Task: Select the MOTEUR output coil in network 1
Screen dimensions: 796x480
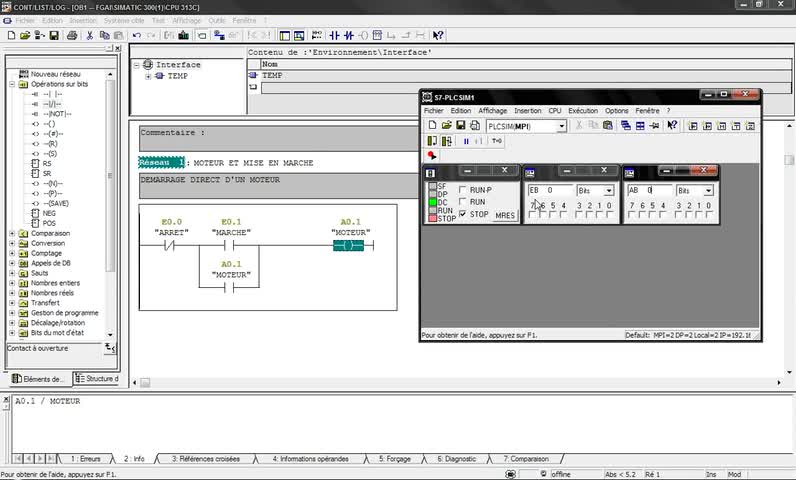Action: click(x=348, y=246)
